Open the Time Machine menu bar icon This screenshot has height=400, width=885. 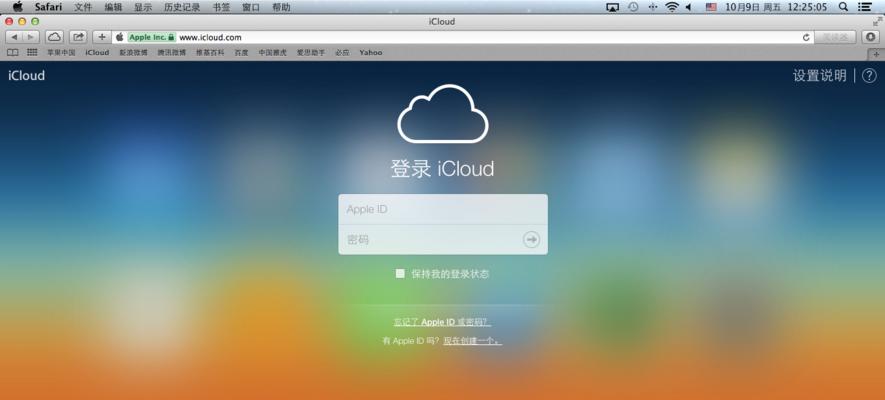point(633,7)
